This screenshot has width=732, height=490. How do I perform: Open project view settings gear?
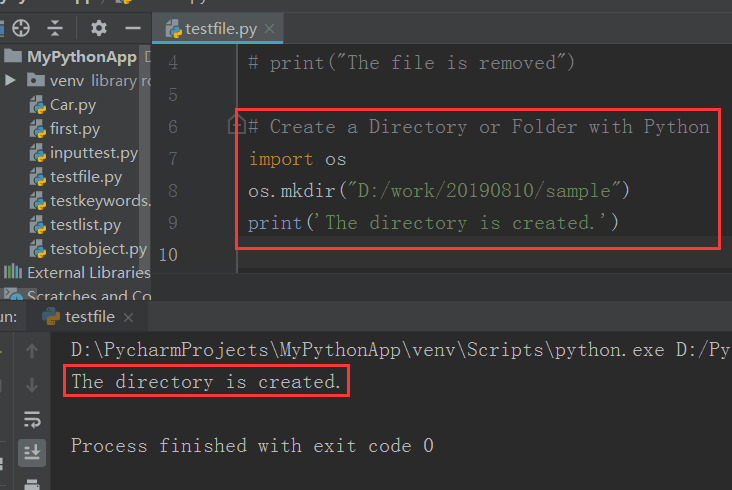tap(99, 28)
